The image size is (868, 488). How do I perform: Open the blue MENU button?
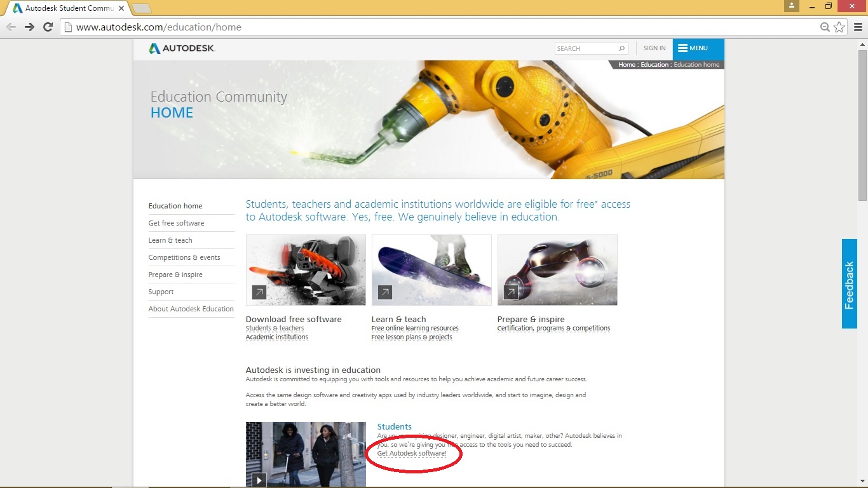coord(698,49)
